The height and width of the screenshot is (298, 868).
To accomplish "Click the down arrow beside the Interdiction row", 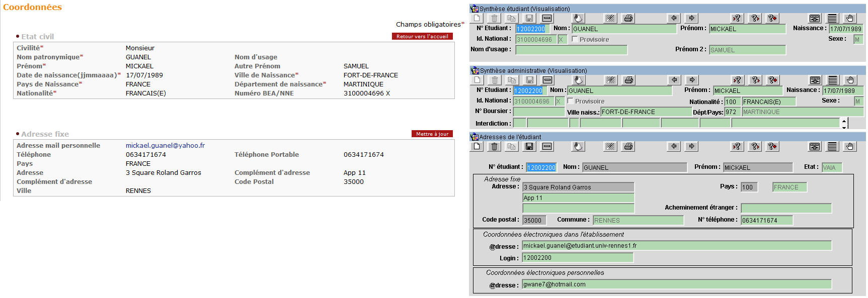I will click(x=844, y=127).
